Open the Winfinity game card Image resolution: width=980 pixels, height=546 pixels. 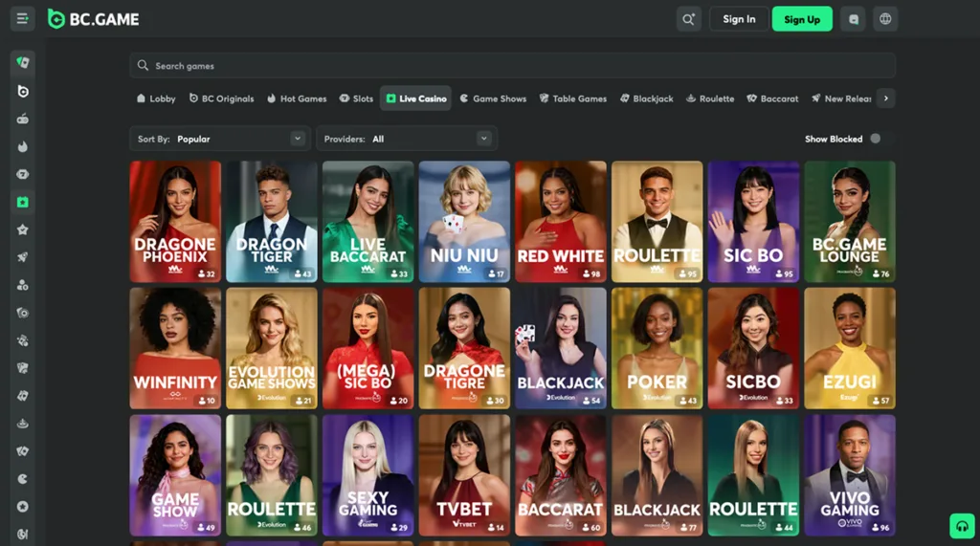tap(175, 349)
